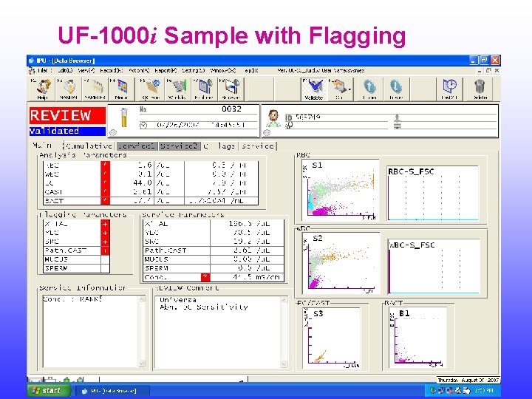Open the QC Files toolbar icon
532x399 pixels.
coord(151,89)
